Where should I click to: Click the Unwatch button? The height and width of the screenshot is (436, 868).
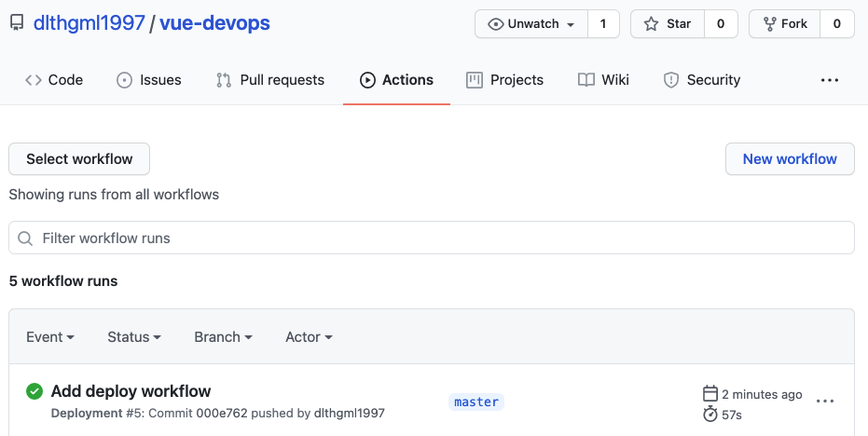[531, 24]
